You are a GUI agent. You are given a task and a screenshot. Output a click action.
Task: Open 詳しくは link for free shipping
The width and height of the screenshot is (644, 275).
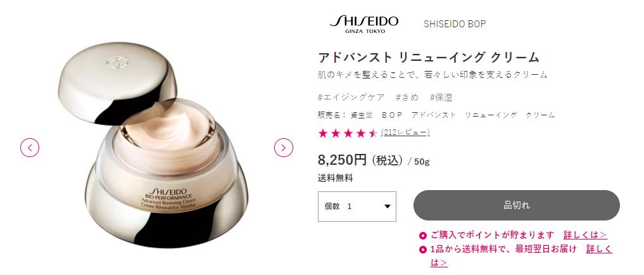click(x=599, y=248)
